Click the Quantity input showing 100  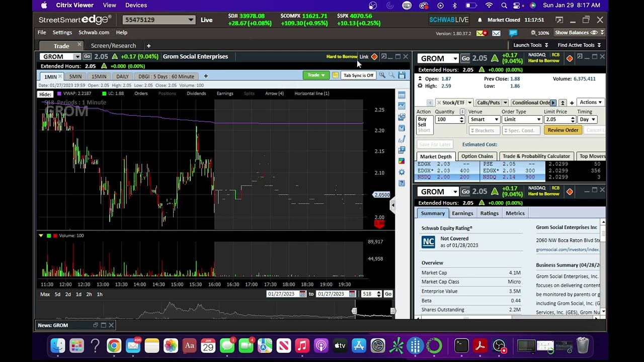pyautogui.click(x=447, y=120)
